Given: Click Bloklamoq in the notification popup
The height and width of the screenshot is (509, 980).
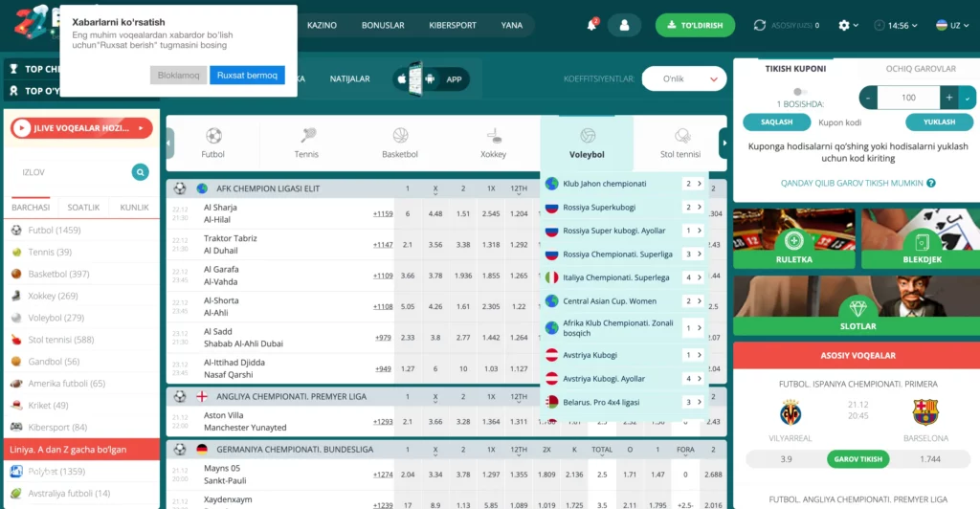Looking at the screenshot, I should 178,75.
